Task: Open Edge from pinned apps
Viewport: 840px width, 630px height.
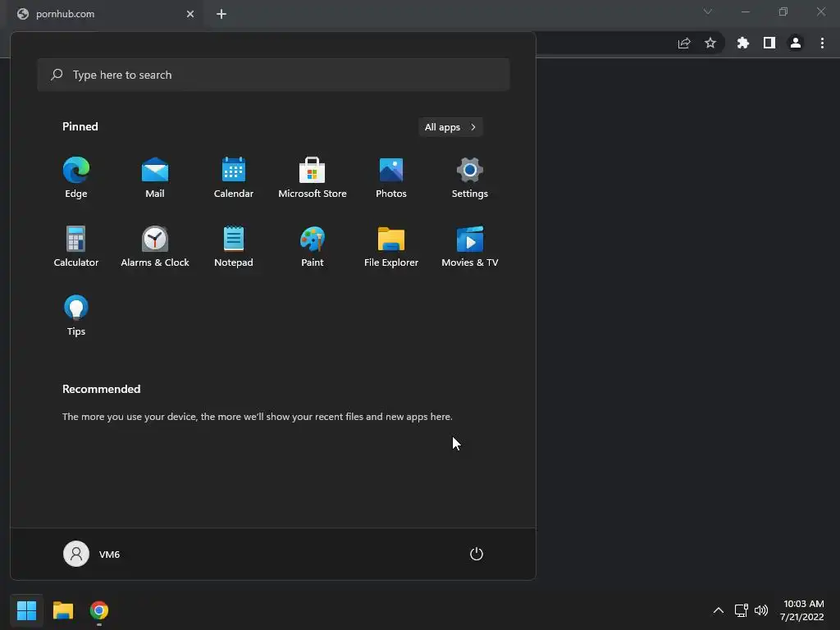Action: pos(76,178)
